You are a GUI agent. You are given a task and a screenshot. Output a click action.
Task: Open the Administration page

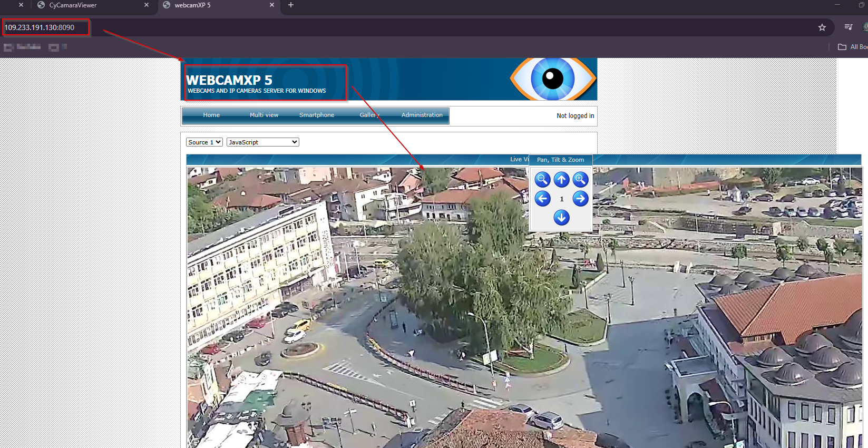(422, 115)
